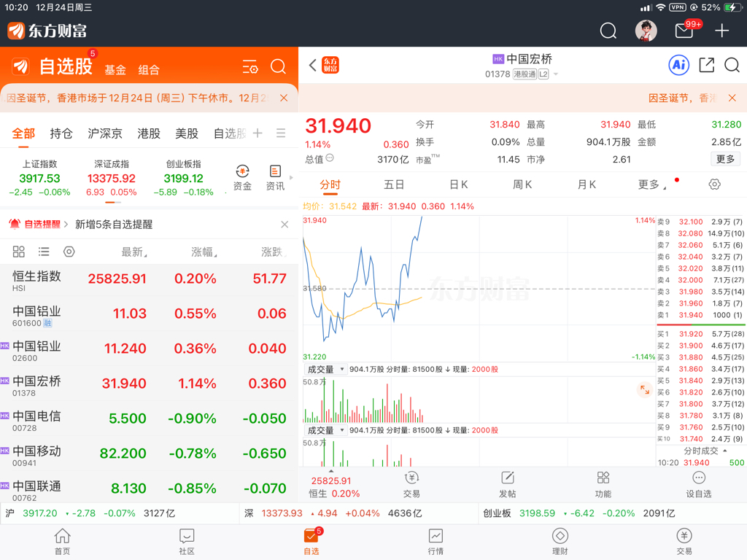Screen dimensions: 747x560
Task: Open 中国铝业 601600 row
Action: pyautogui.click(x=149, y=314)
